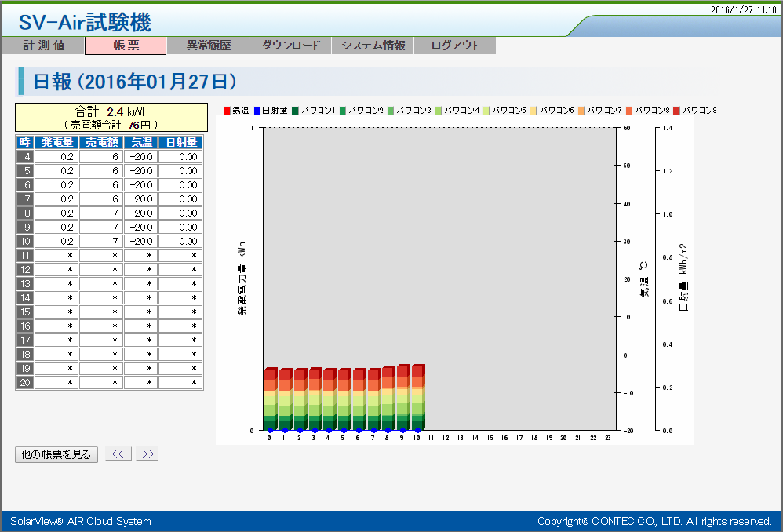Click the パワコン9 legend color swatch
This screenshot has width=783, height=532.
point(677,111)
